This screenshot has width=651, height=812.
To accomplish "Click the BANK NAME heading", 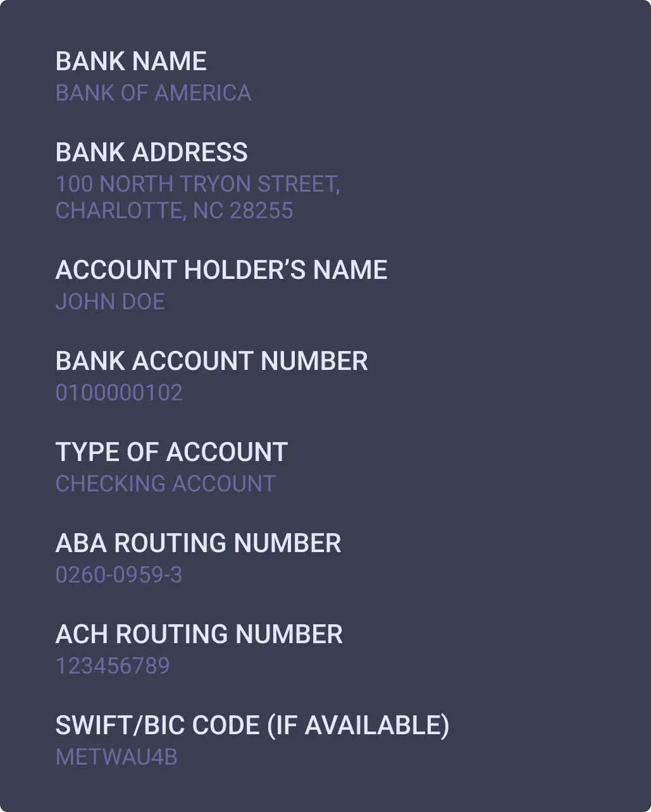I will 131,61.
